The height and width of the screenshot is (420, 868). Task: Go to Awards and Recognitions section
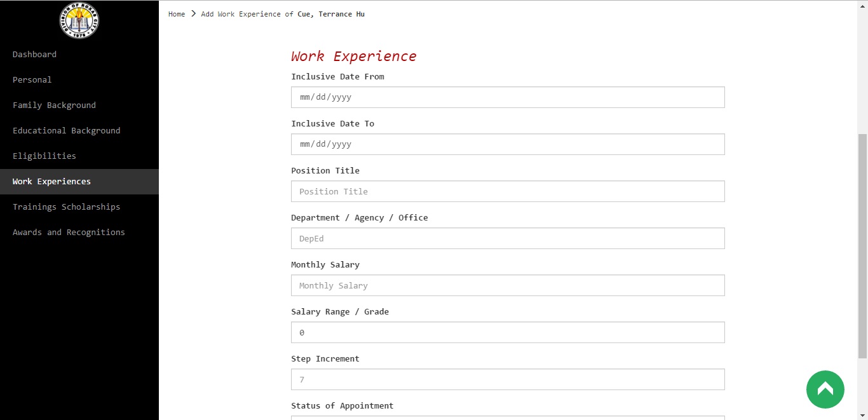click(69, 233)
